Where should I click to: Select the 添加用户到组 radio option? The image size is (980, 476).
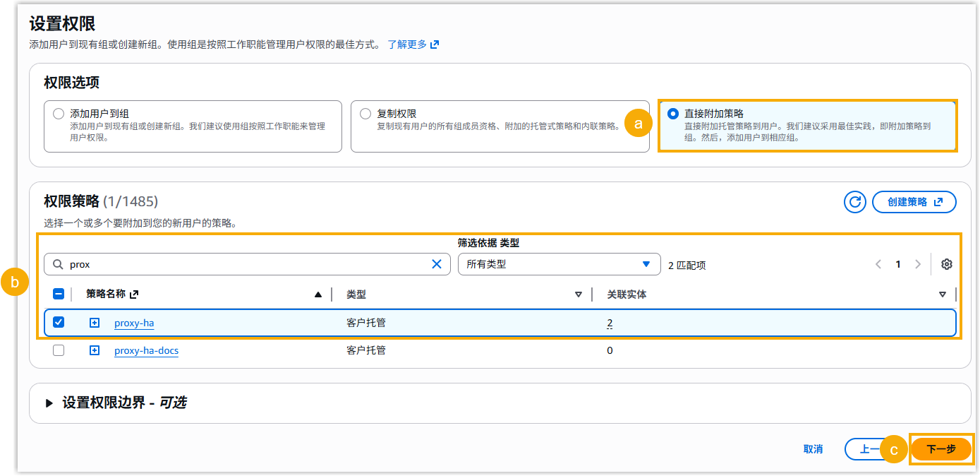click(x=59, y=114)
